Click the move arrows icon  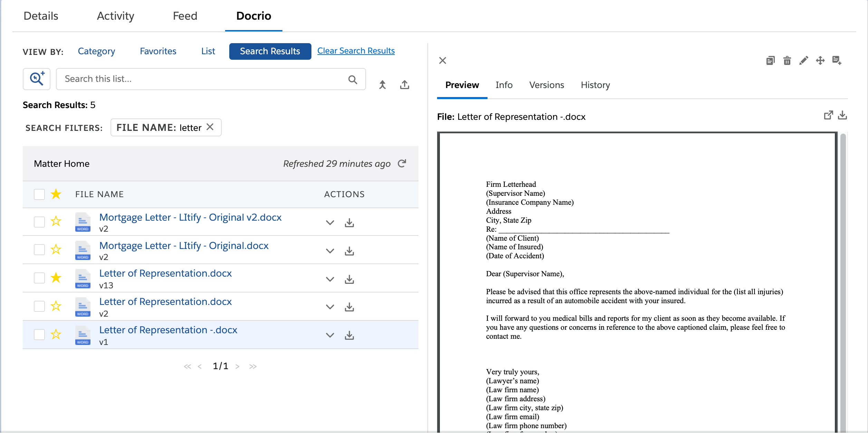820,61
